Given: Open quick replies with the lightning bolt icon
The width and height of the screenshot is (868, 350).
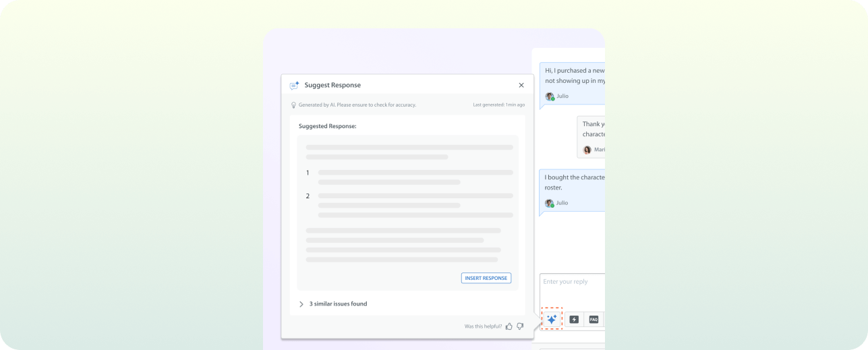Looking at the screenshot, I should (574, 320).
